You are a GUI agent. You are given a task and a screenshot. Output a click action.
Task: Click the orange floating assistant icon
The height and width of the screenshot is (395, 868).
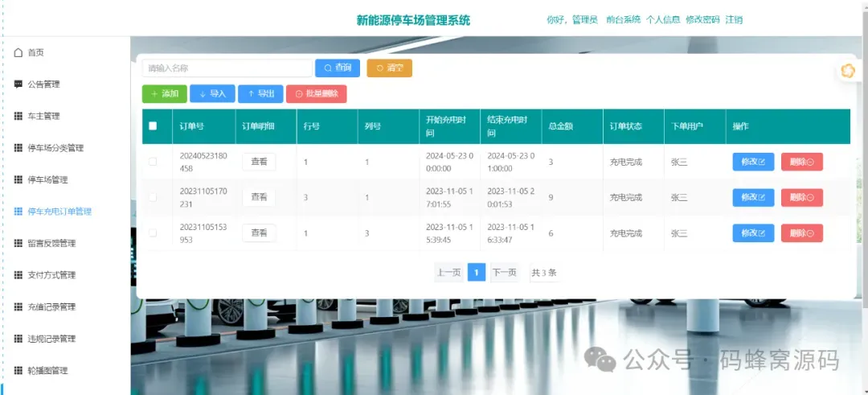click(x=848, y=71)
